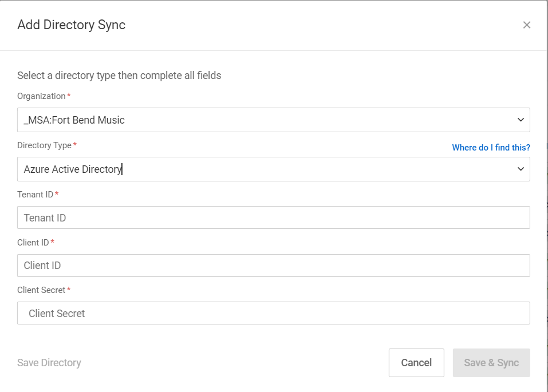Viewport: 548px width, 392px height.
Task: Select the Client Secret field label
Action: click(41, 290)
